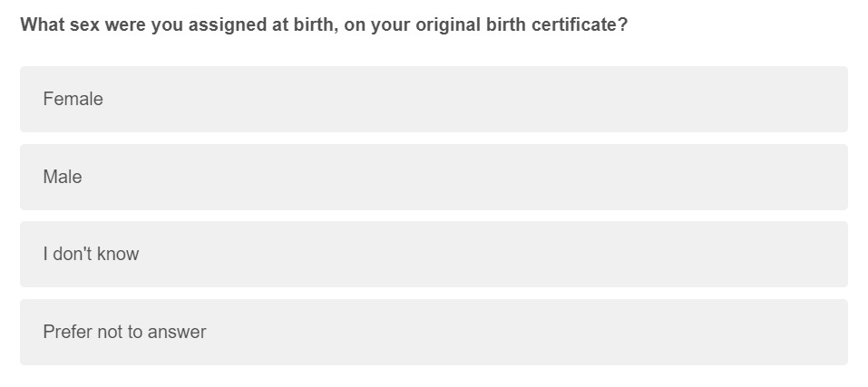Tap the second answer box, Male
Image resolution: width=868 pixels, height=387 pixels.
click(x=434, y=177)
